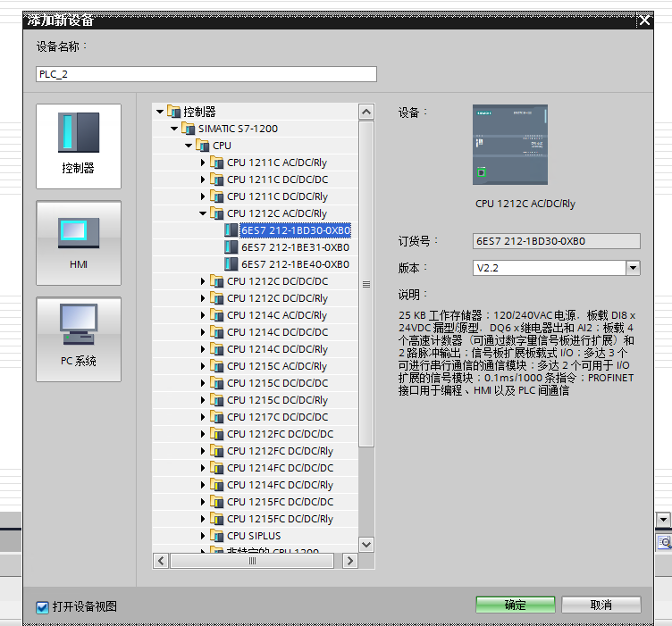Select CPU 1214FC DC/DC/DC entry

click(x=280, y=468)
